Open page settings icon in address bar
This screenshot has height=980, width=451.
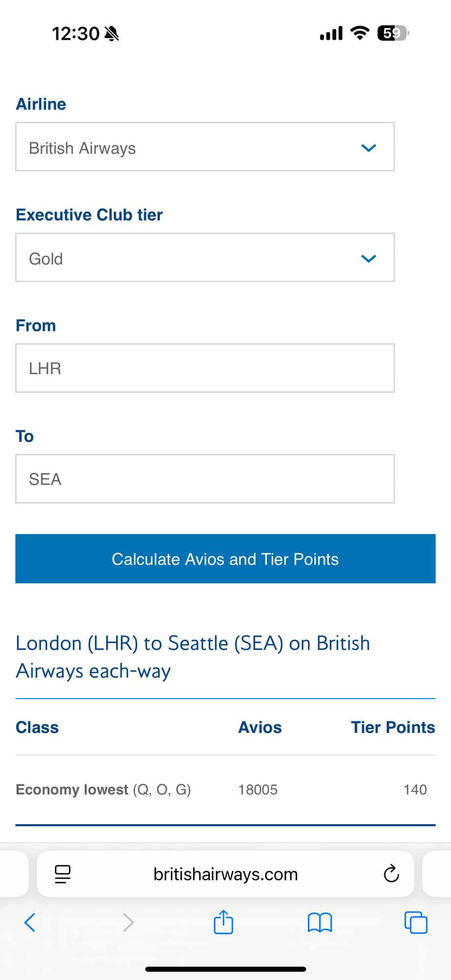click(x=63, y=874)
